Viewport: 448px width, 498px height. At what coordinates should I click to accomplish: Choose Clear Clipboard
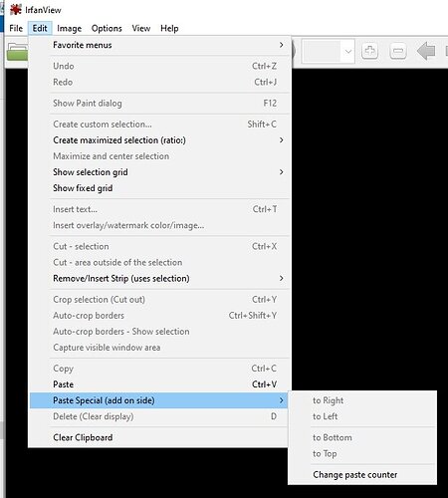pos(158,437)
